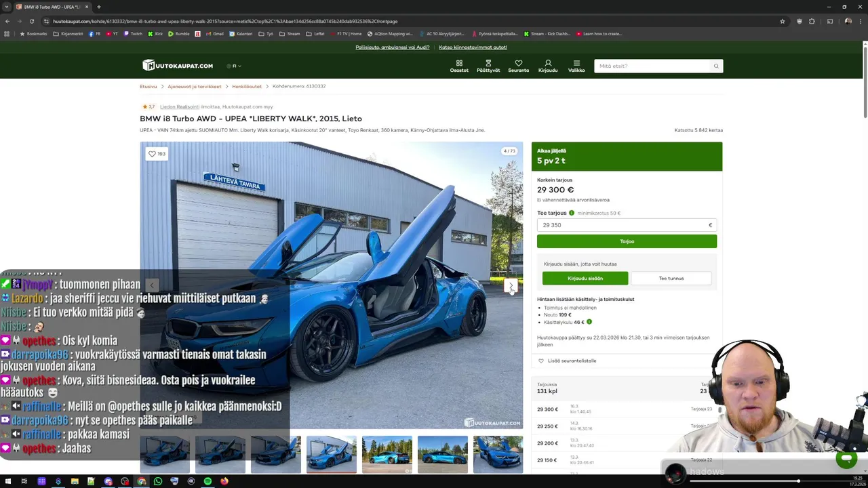Open Chrome profile avatar

point(848,21)
